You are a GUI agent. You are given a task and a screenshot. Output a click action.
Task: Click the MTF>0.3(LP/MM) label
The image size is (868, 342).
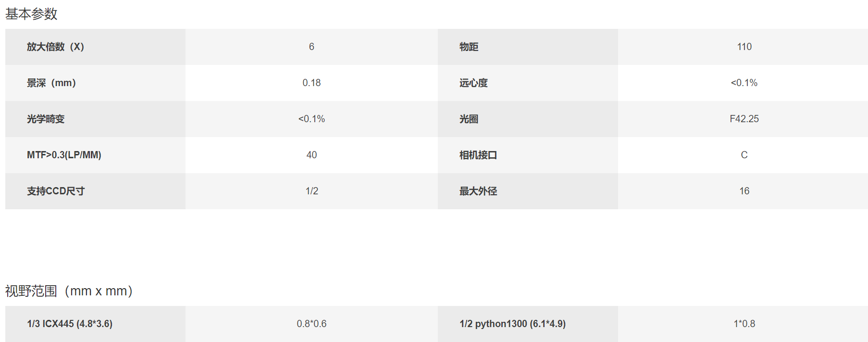pos(64,155)
